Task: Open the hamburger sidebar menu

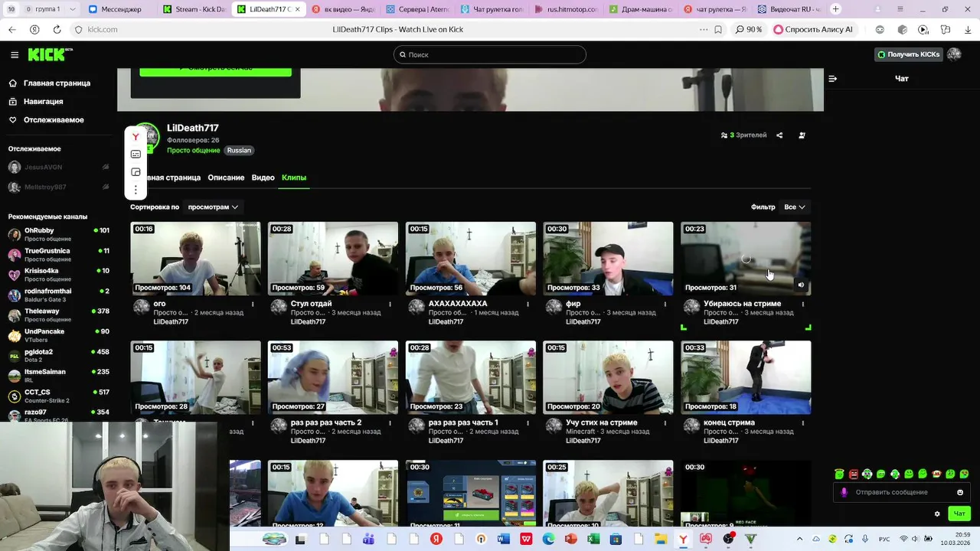Action: [x=15, y=55]
